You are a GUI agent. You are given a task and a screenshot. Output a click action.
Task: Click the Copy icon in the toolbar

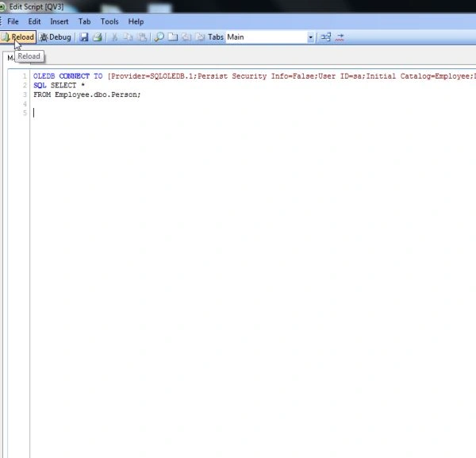pos(128,37)
